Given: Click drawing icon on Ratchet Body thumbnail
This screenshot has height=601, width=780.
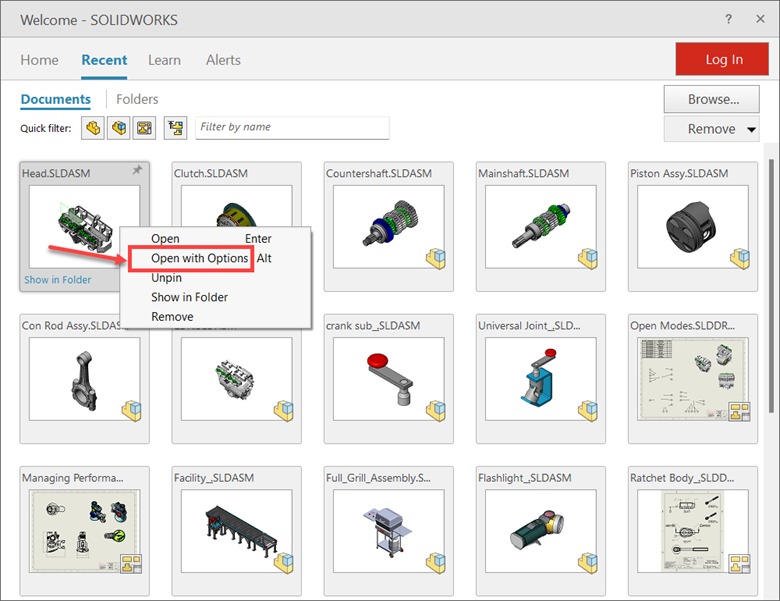Looking at the screenshot, I should pyautogui.click(x=740, y=564).
